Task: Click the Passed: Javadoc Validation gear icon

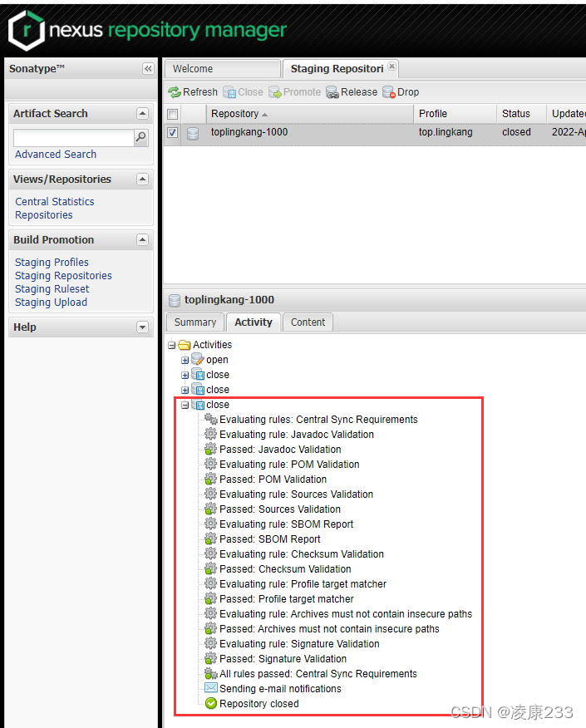Action: coord(211,449)
